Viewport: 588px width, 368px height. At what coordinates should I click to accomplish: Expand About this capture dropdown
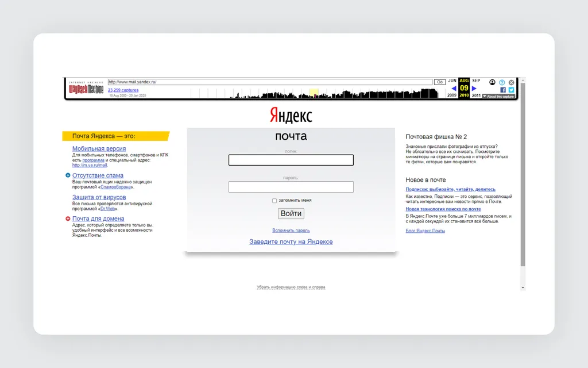click(x=498, y=97)
